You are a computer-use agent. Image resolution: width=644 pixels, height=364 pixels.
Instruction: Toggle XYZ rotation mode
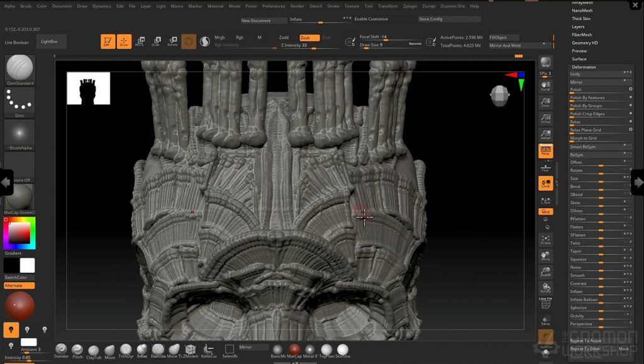(x=545, y=212)
